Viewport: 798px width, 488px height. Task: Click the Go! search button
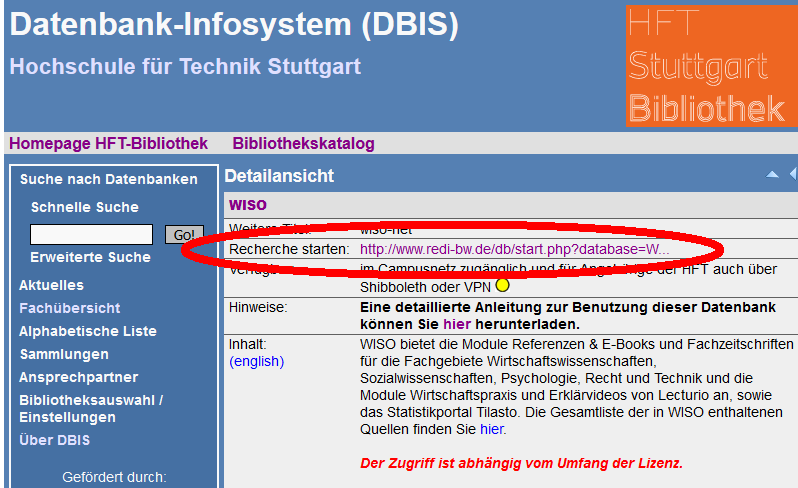pos(184,235)
